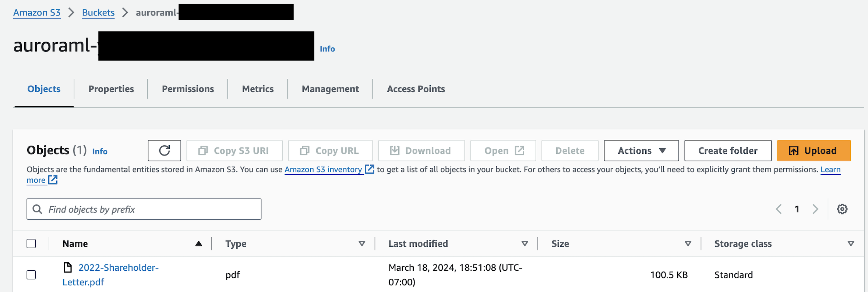Open the Actions dropdown menu
Viewport: 868px width, 292px height.
pyautogui.click(x=641, y=150)
